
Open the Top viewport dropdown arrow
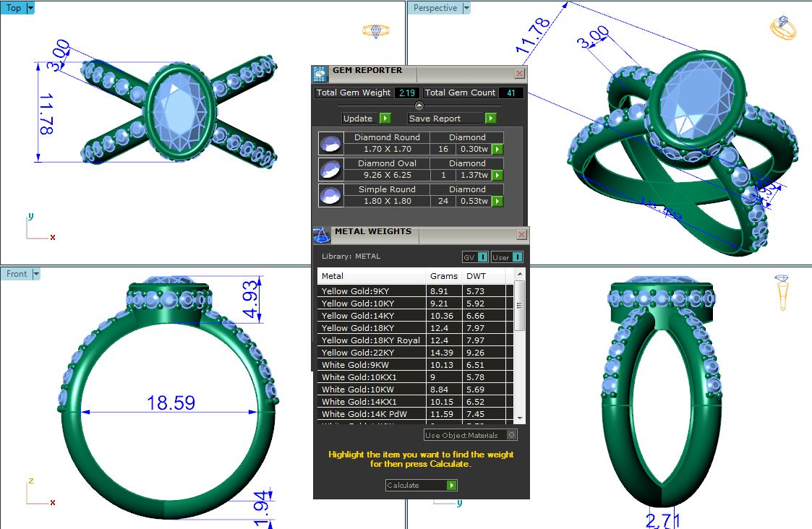[30, 8]
